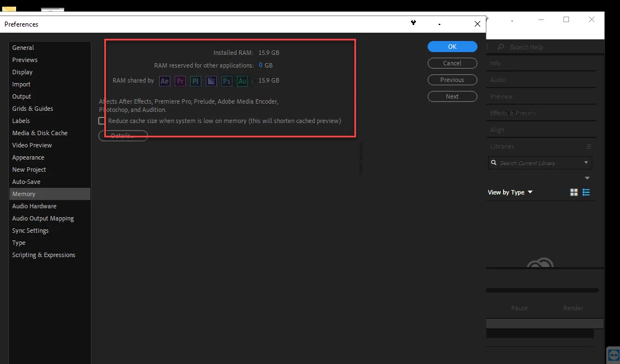Close the Preferences dialog
This screenshot has height=364, width=620.
[477, 24]
